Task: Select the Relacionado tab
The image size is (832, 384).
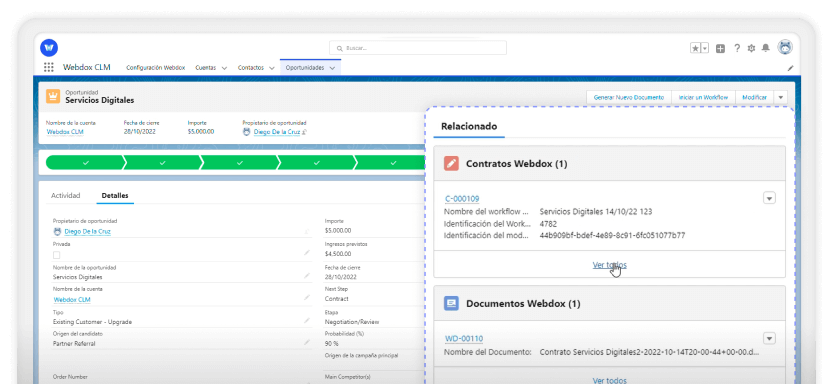Action: (x=469, y=126)
